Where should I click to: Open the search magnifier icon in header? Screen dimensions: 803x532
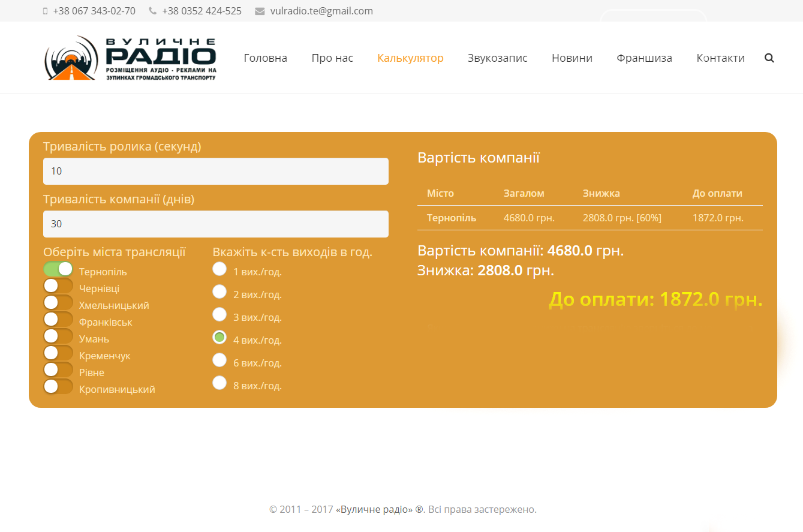[769, 58]
